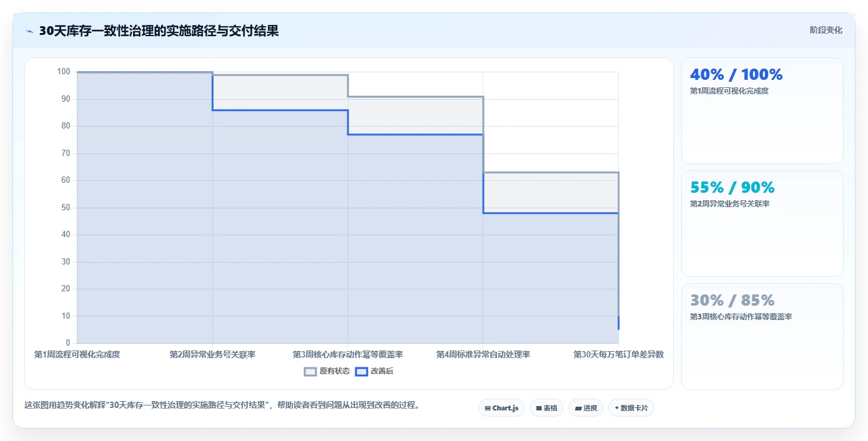The height and width of the screenshot is (441, 868).
Task: Click the y-axis value 0
Action: [68, 343]
